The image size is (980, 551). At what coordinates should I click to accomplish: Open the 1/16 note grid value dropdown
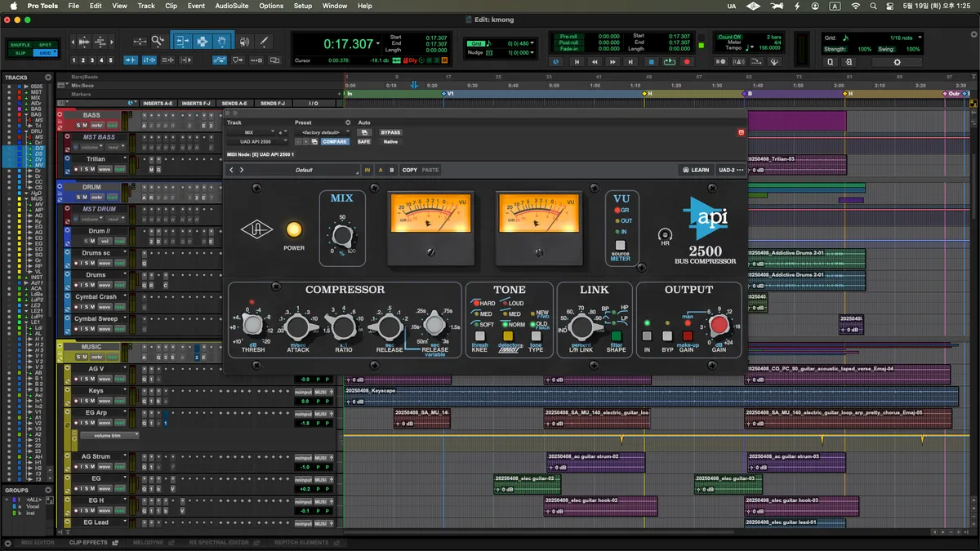pos(920,38)
